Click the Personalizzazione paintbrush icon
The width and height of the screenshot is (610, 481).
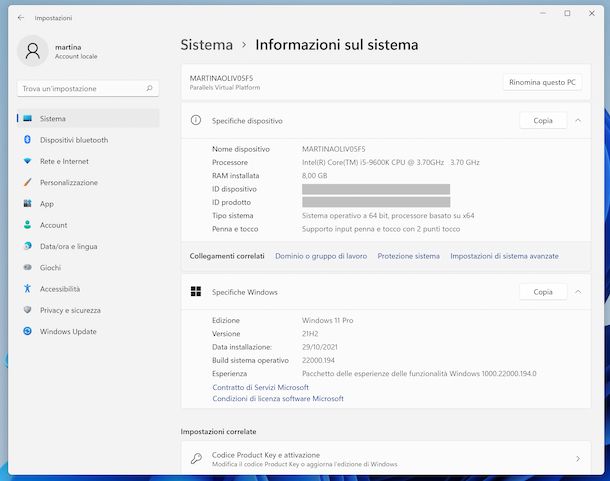(x=27, y=182)
